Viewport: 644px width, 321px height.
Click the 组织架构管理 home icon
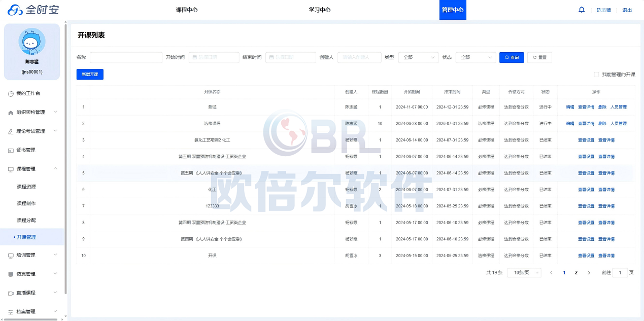point(11,113)
